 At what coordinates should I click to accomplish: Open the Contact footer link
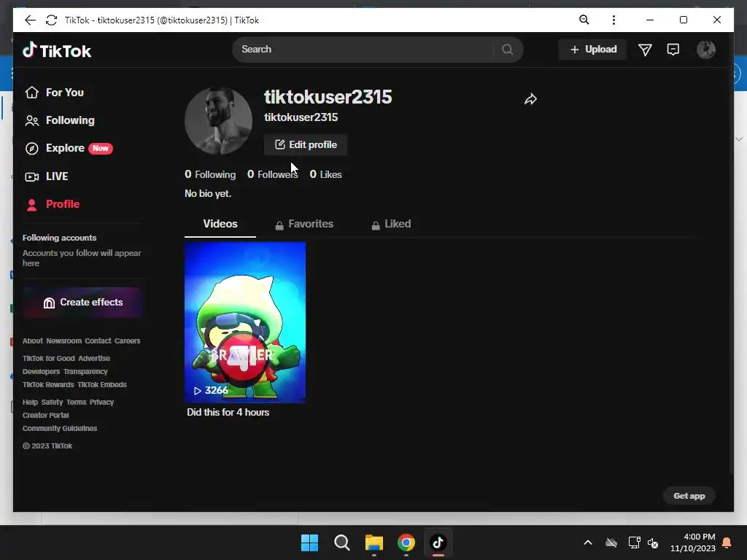[x=98, y=341]
